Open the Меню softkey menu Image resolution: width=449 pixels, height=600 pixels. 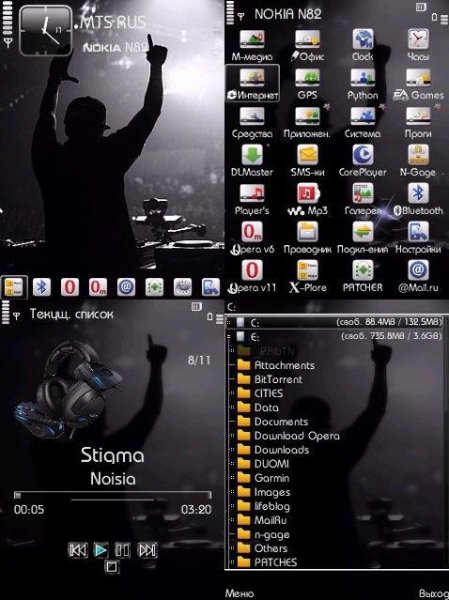239,593
